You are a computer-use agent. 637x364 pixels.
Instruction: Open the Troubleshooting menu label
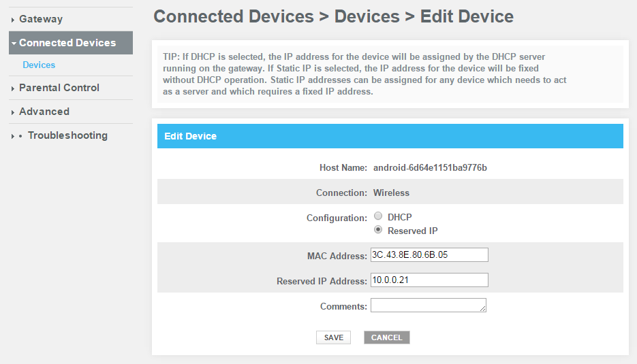coord(67,135)
